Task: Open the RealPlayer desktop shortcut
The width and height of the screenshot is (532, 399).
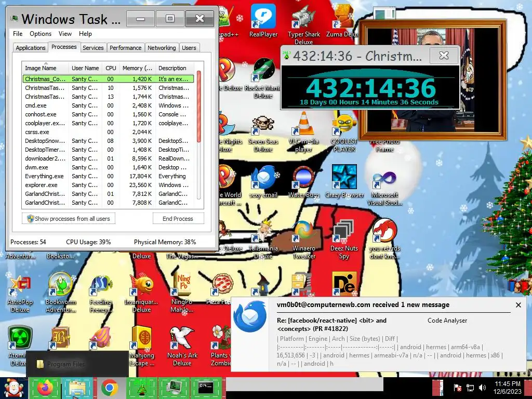Action: coord(263,20)
